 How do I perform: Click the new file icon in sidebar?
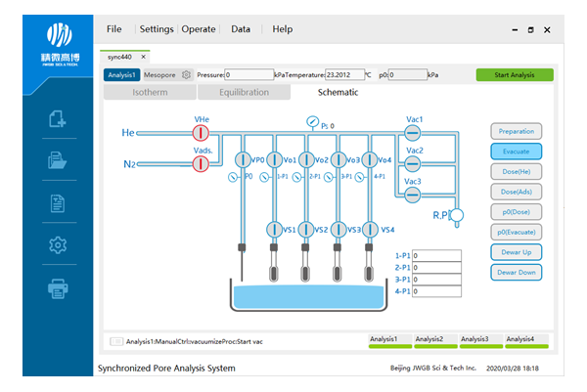click(57, 120)
